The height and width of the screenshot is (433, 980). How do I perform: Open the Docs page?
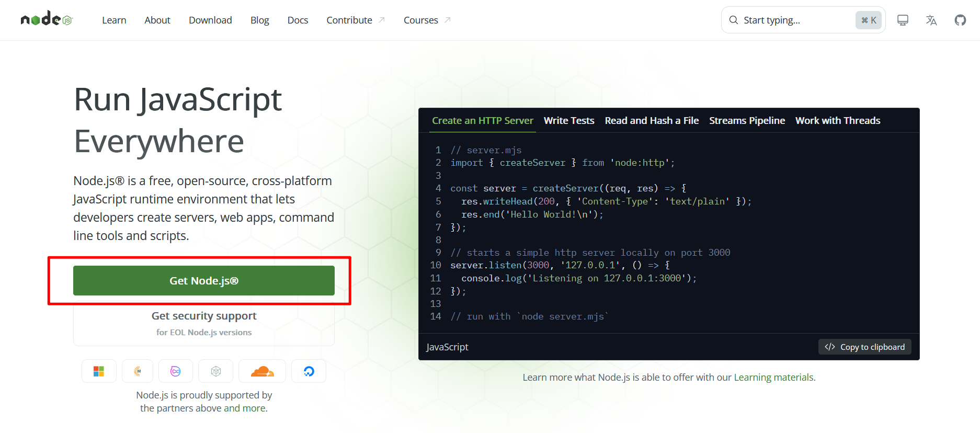pyautogui.click(x=298, y=20)
